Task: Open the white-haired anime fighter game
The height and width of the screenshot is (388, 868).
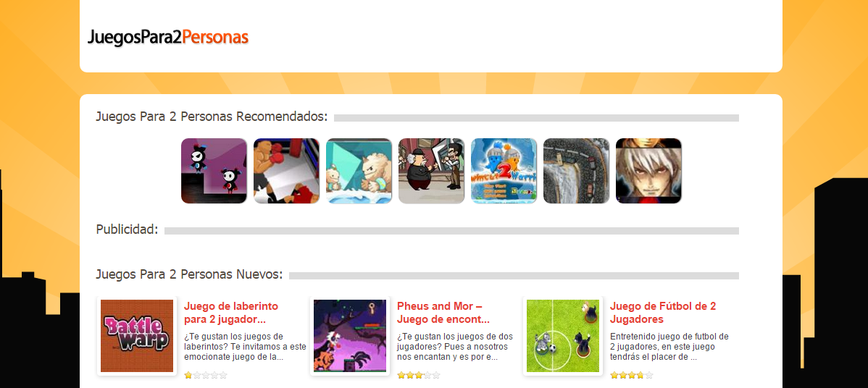Action: point(648,171)
